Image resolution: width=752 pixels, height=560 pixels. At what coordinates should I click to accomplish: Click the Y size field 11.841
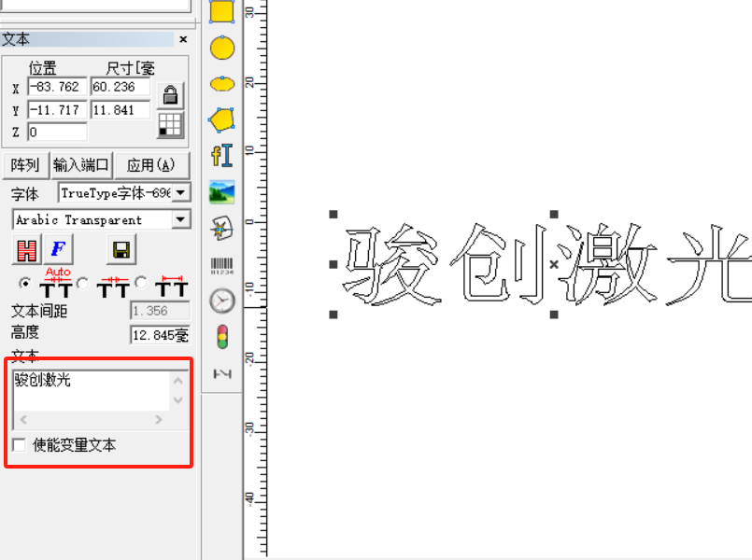point(120,110)
